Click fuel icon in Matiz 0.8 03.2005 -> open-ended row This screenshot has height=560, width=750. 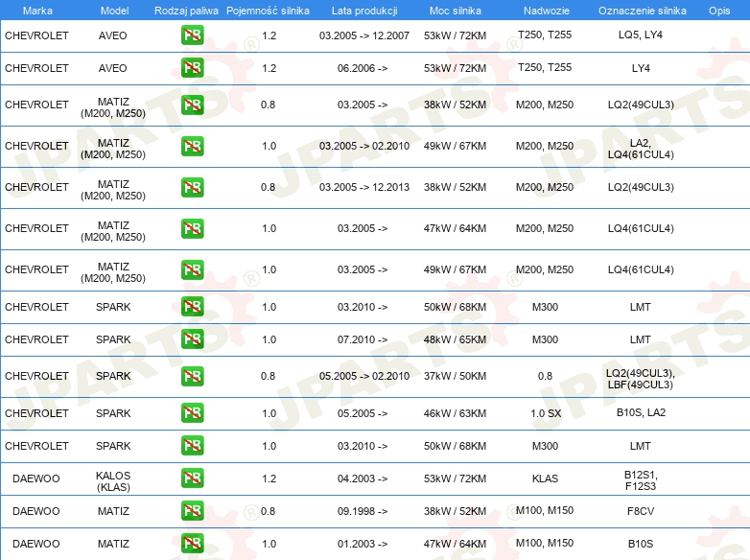pyautogui.click(x=192, y=105)
